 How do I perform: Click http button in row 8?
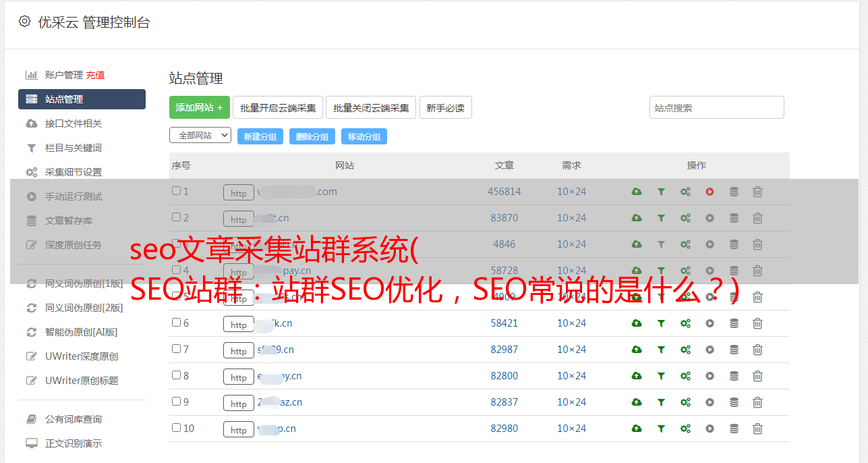239,377
